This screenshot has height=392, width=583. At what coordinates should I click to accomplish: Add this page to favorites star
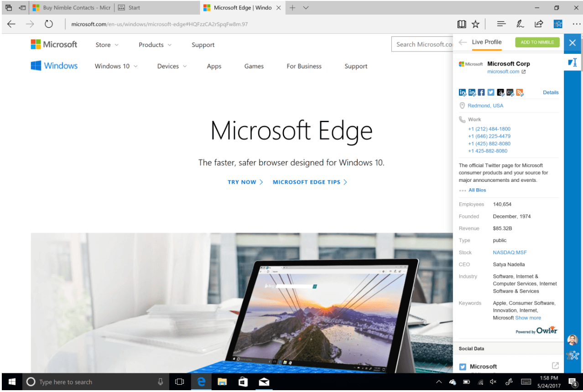click(x=475, y=24)
